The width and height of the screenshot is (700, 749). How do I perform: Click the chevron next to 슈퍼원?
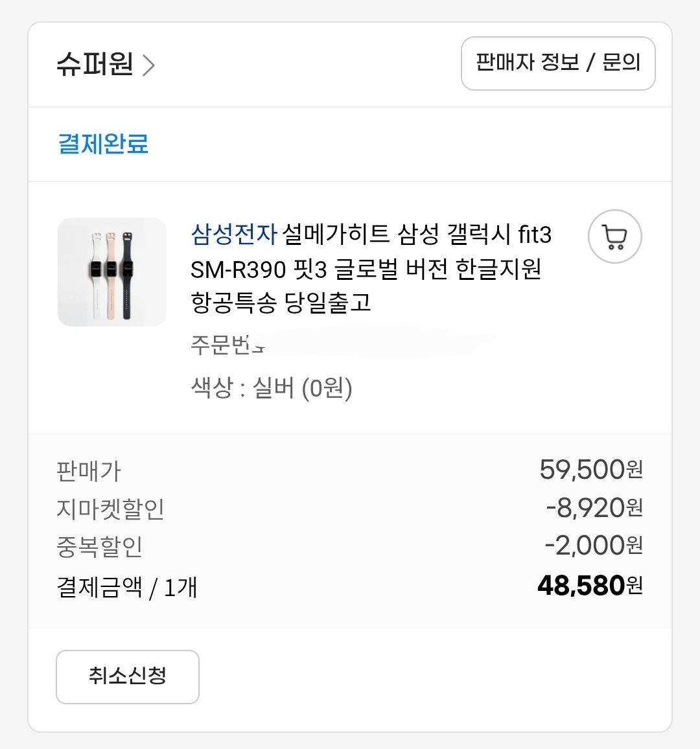pos(148,65)
